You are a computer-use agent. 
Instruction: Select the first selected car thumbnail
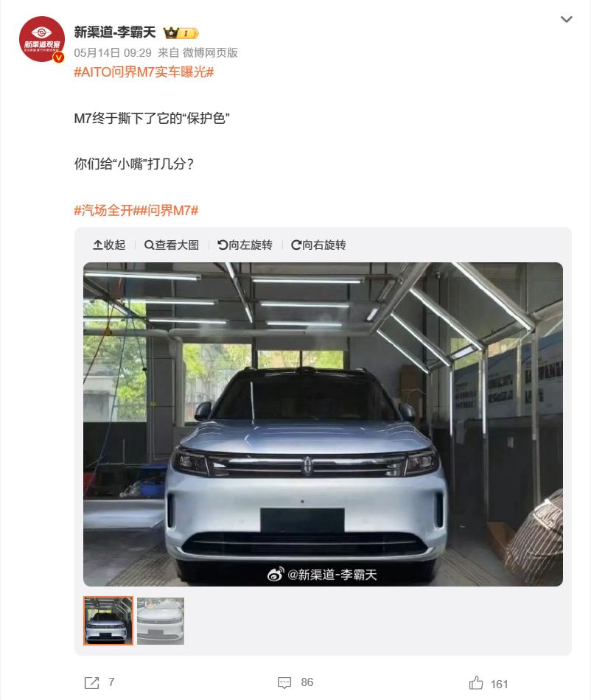point(108,620)
